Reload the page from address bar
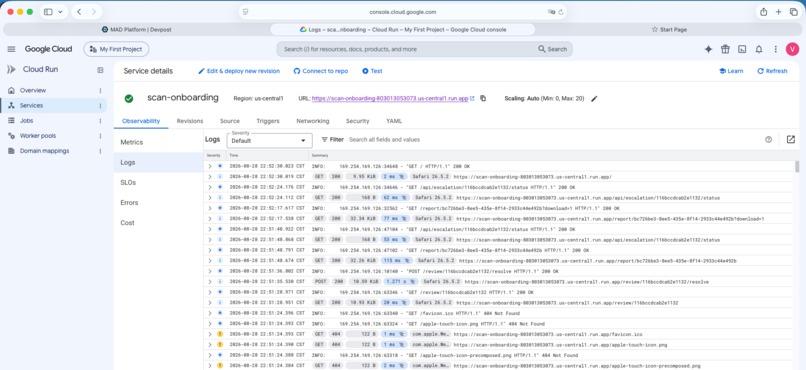Image resolution: width=806 pixels, height=370 pixels. pyautogui.click(x=561, y=12)
